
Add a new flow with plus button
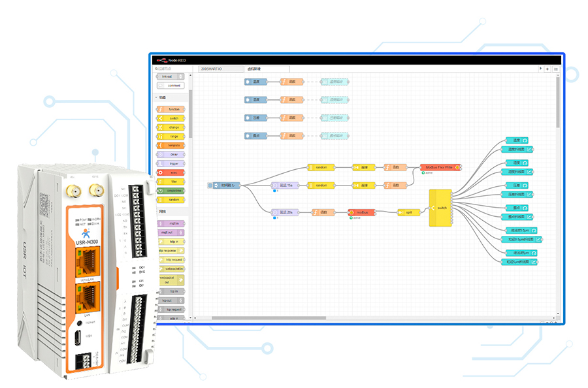547,69
